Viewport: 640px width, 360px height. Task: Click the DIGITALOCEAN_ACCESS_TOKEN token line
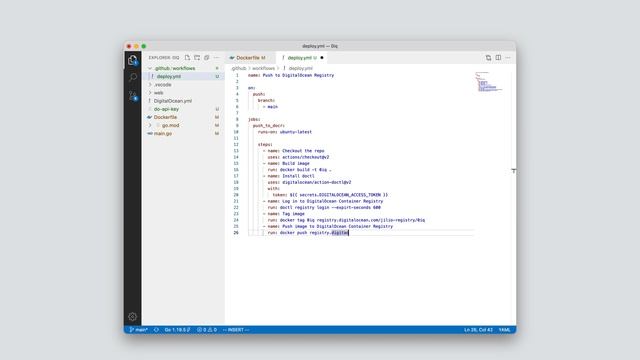(x=330, y=195)
